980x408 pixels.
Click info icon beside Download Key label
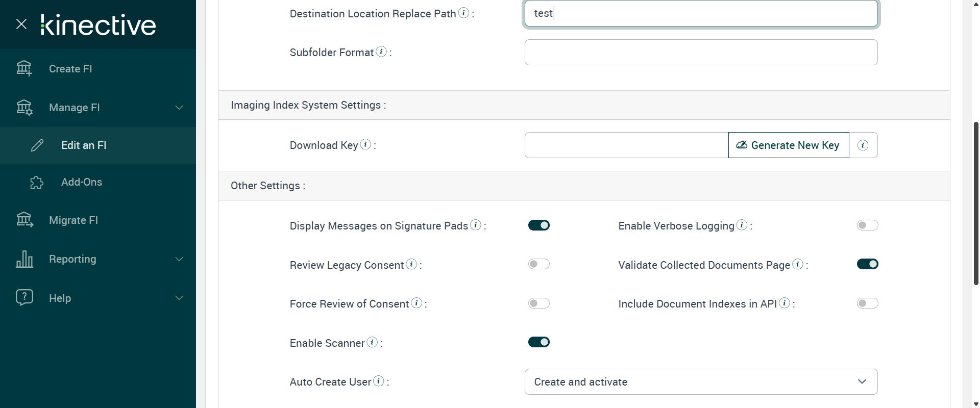pyautogui.click(x=365, y=144)
